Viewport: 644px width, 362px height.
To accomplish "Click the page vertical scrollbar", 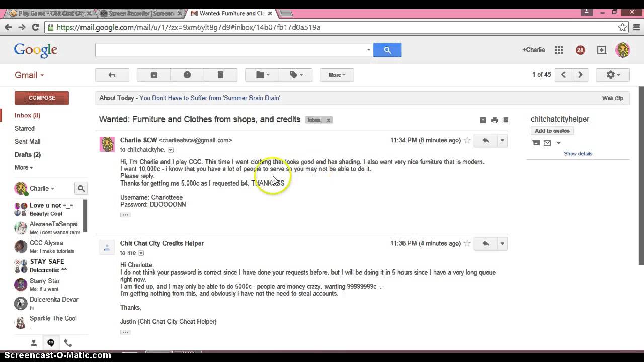I will pos(641,175).
